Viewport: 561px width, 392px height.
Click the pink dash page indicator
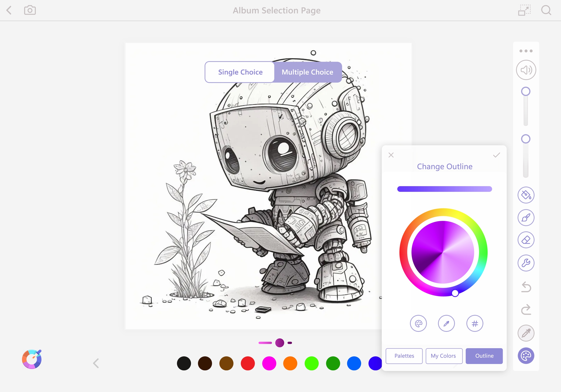pyautogui.click(x=265, y=343)
